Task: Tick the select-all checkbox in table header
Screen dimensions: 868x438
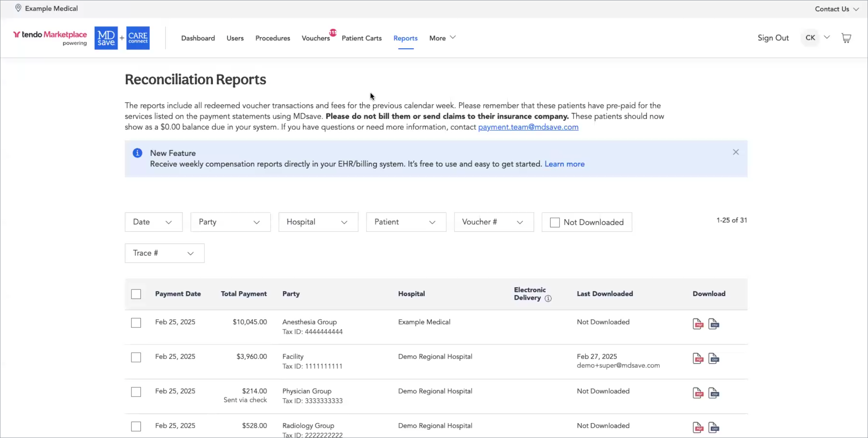Action: (x=136, y=294)
